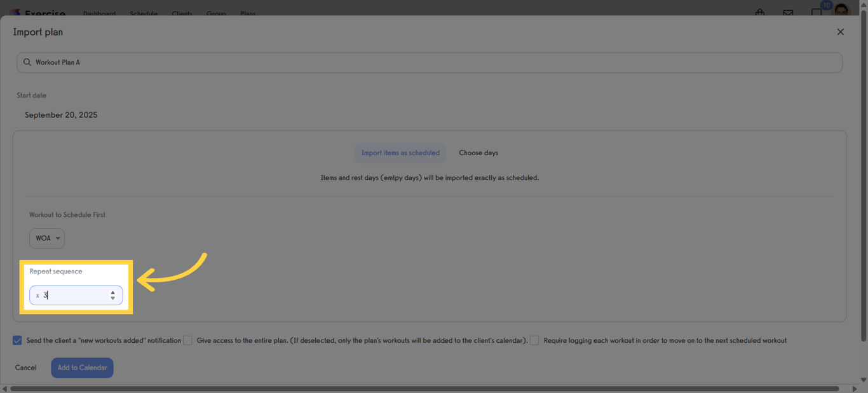The height and width of the screenshot is (393, 868).
Task: Open the user profile avatar
Action: coord(841,10)
